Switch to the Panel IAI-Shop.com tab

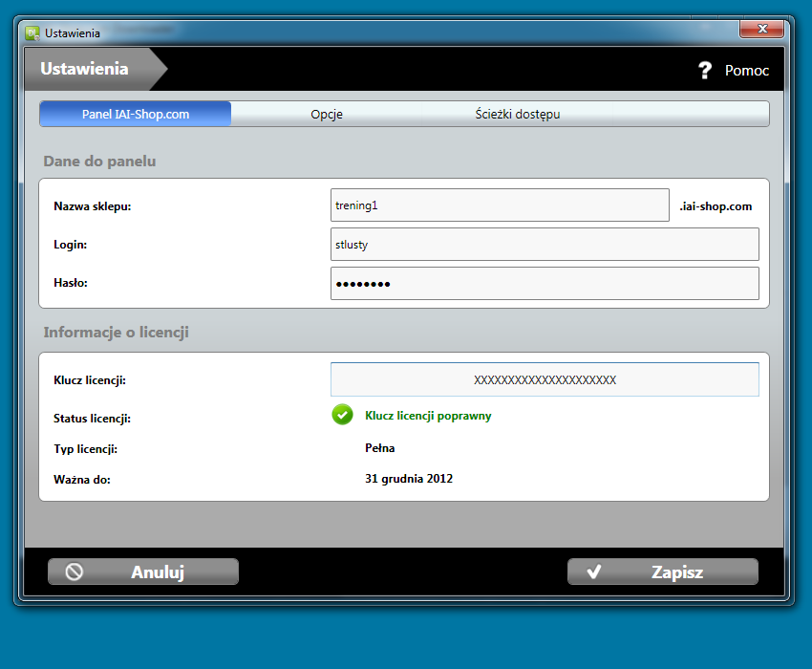coord(136,114)
